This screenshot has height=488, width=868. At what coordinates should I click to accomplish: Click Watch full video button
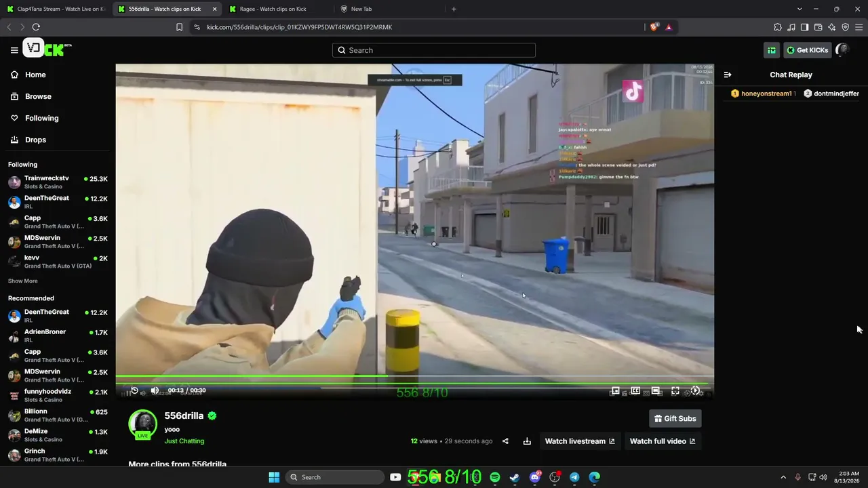pyautogui.click(x=663, y=441)
